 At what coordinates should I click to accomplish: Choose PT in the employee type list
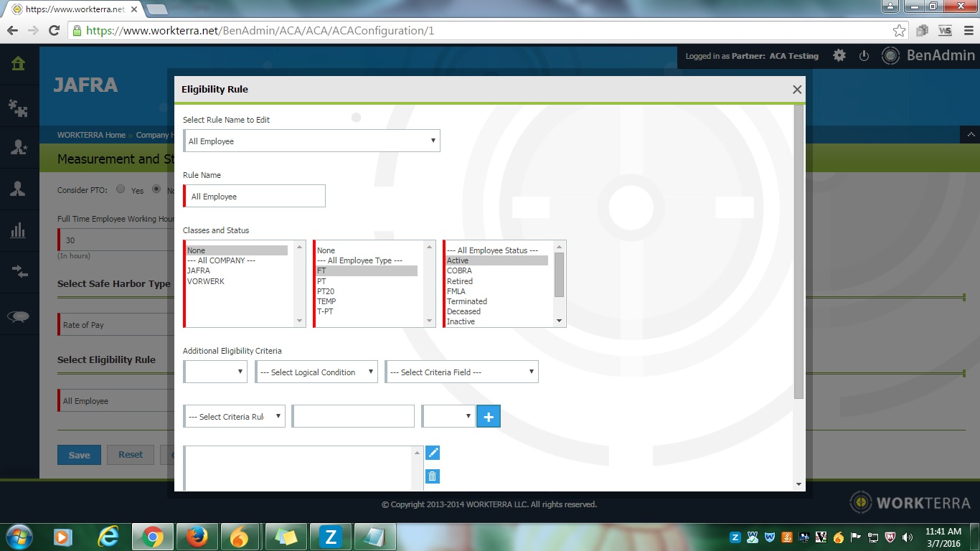coord(321,281)
